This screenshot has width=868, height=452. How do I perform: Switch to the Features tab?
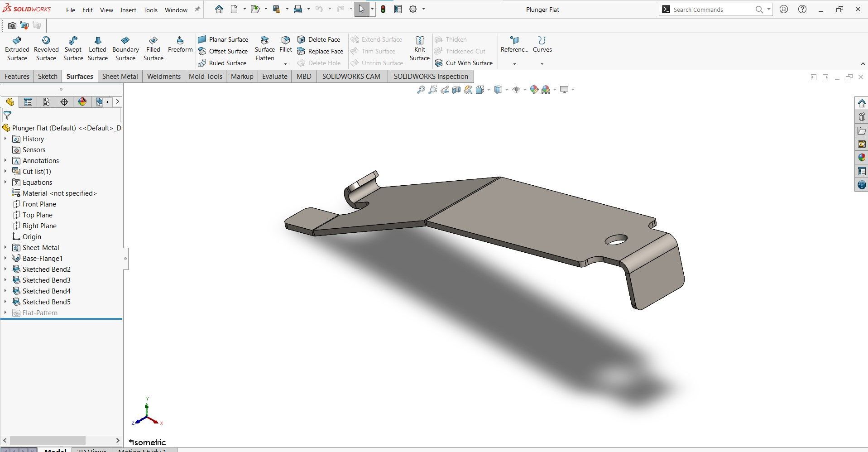tap(17, 76)
